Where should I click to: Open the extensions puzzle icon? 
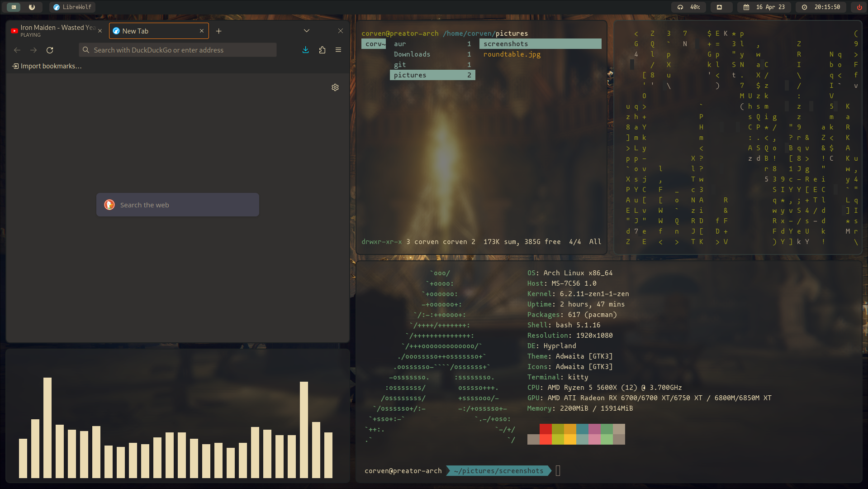322,50
